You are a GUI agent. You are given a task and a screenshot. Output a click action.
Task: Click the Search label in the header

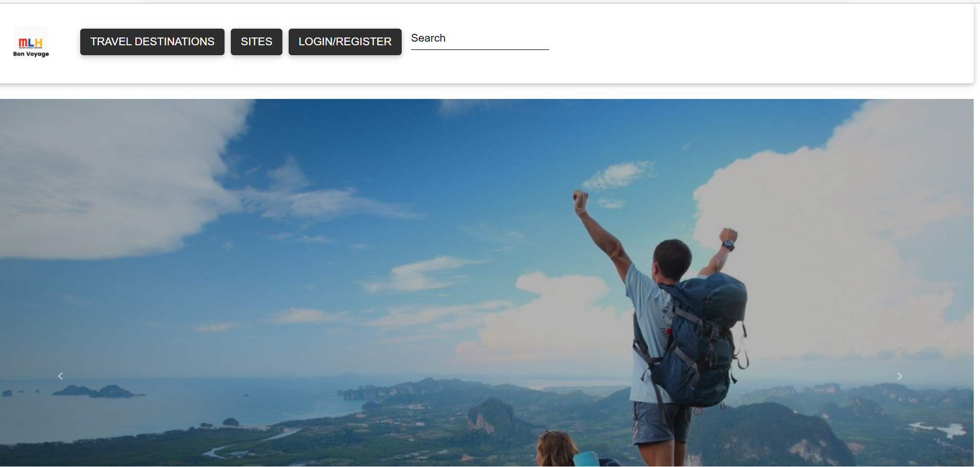coord(428,38)
